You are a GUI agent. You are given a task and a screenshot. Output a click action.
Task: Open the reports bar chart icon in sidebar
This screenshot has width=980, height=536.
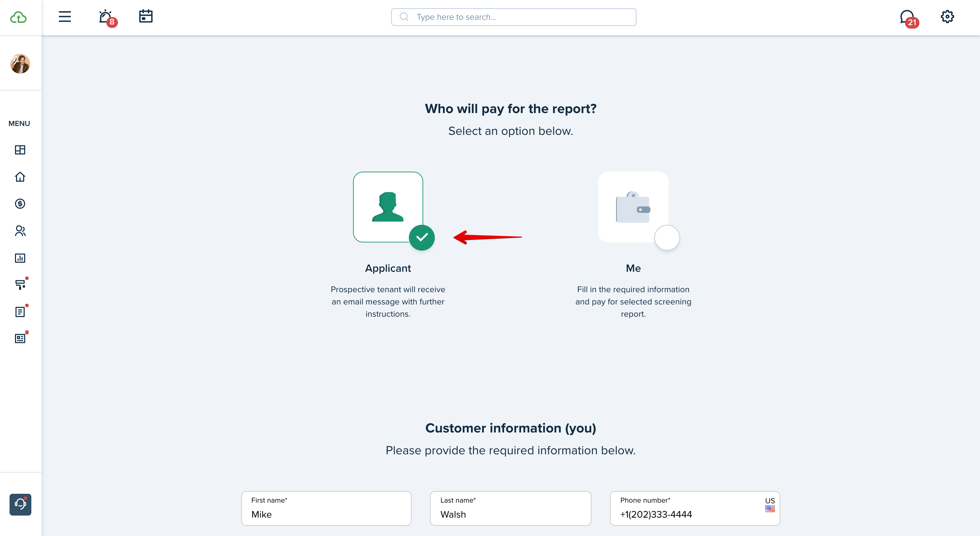coord(20,258)
